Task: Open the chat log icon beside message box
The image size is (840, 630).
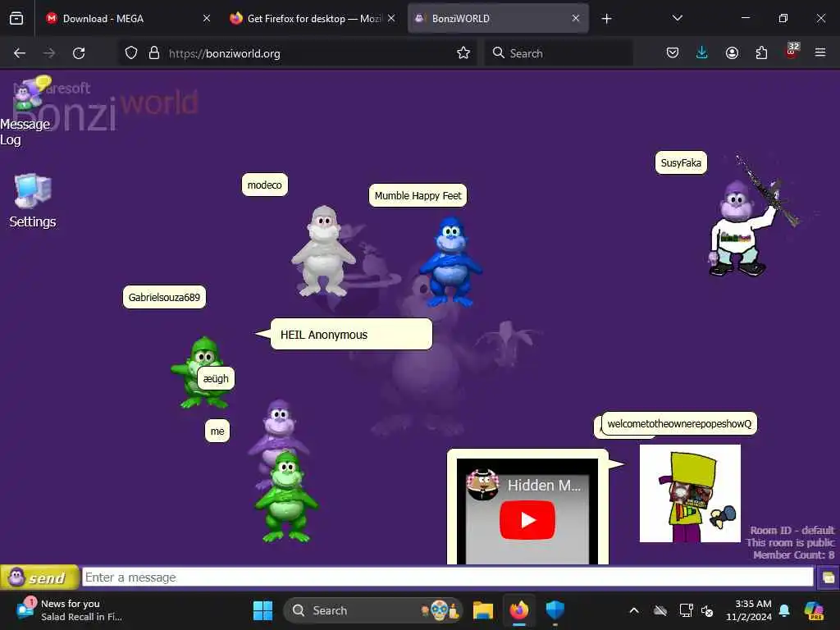Action: (x=829, y=577)
